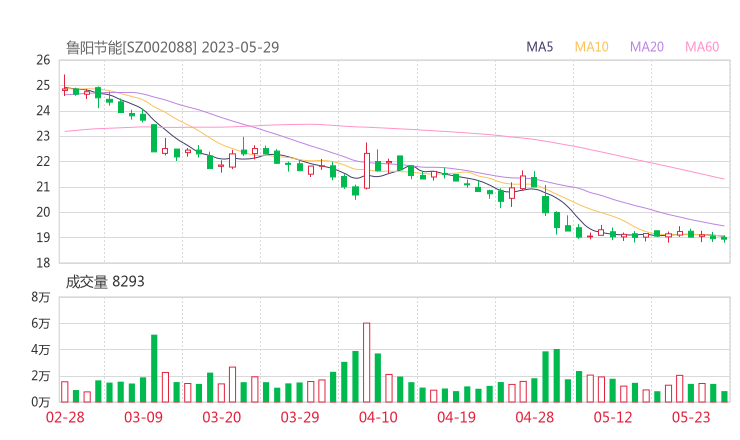This screenshot has width=740, height=440.
Task: Click the price axis label 19
Action: pyautogui.click(x=43, y=237)
